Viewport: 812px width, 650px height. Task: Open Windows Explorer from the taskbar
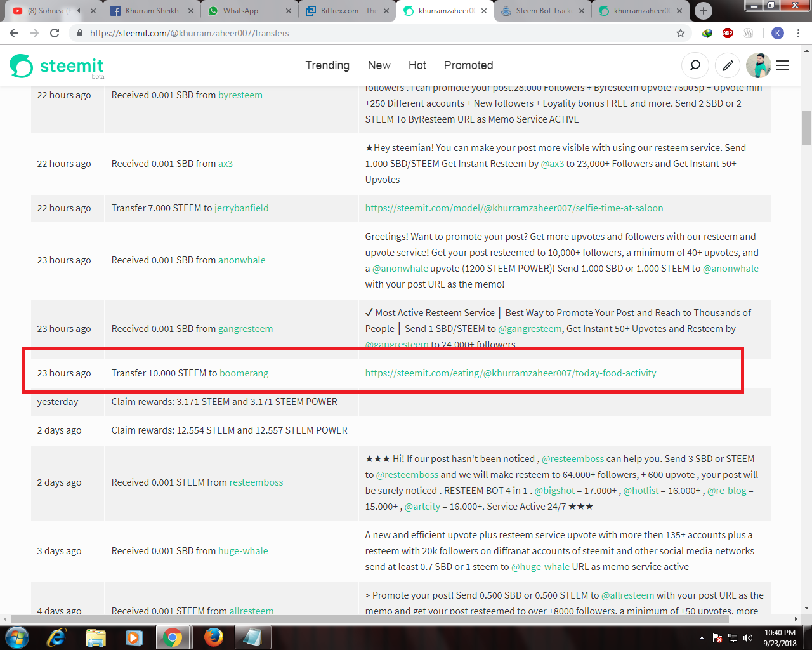95,637
